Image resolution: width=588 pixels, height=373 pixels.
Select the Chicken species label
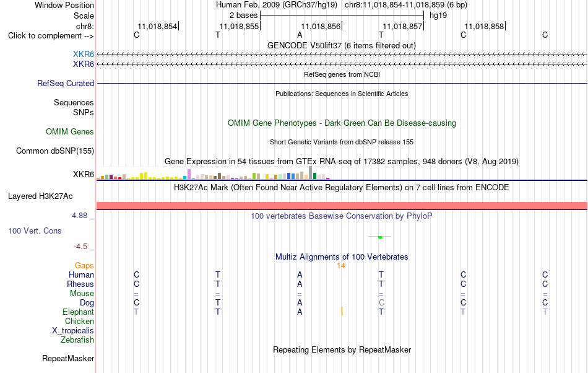click(x=79, y=321)
